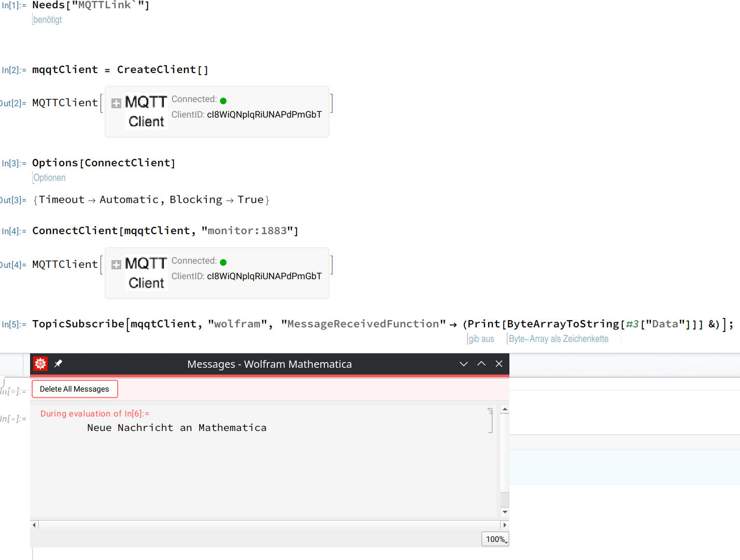Click the In[2]:= cell label
This screenshot has height=560, width=740.
point(14,70)
